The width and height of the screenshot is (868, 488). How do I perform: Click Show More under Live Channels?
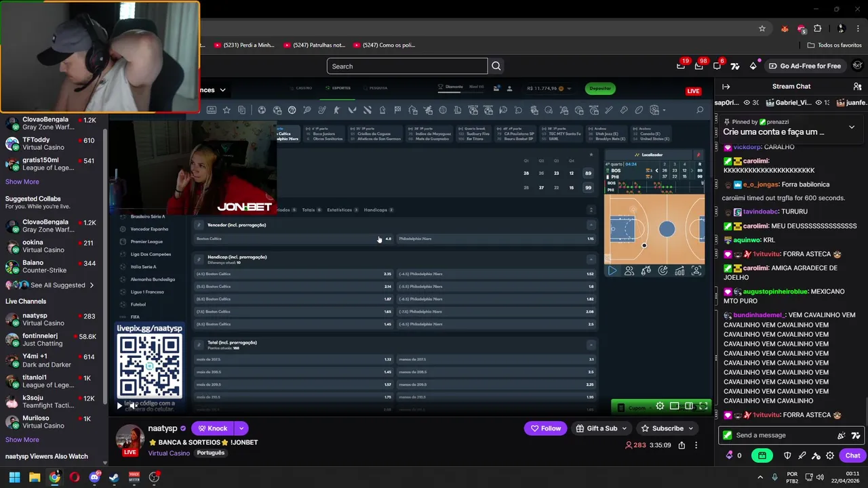tap(22, 440)
